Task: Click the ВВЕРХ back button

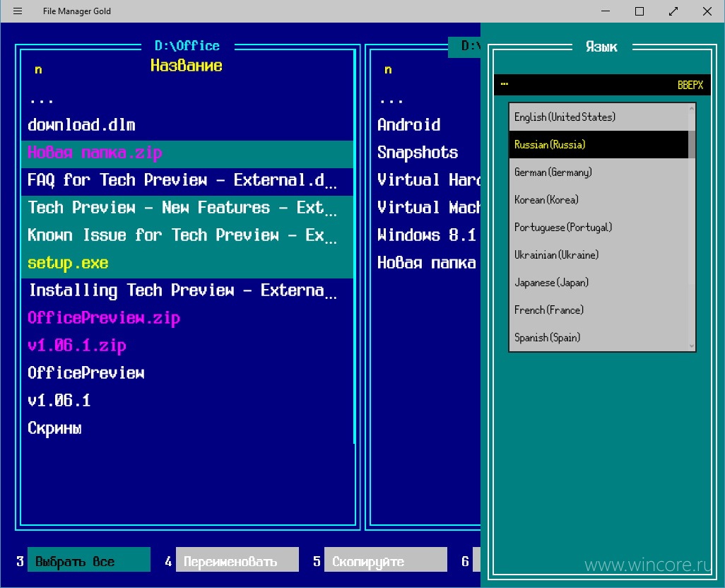Action: (690, 85)
